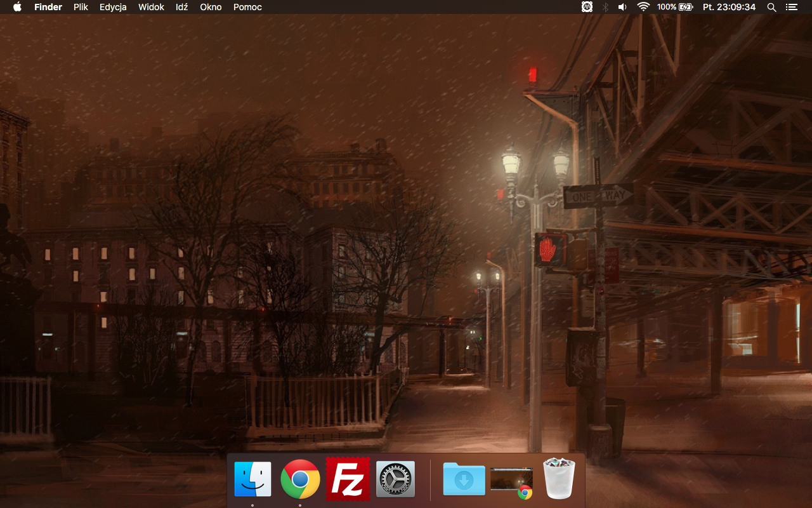This screenshot has height=508, width=812.
Task: Open System Preferences from the Dock
Action: [x=395, y=479]
